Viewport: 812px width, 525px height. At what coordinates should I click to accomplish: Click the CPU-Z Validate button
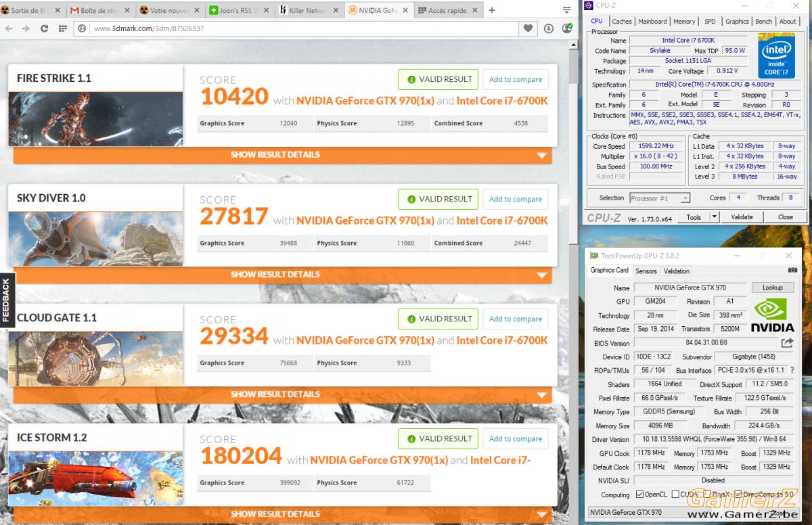(x=742, y=217)
